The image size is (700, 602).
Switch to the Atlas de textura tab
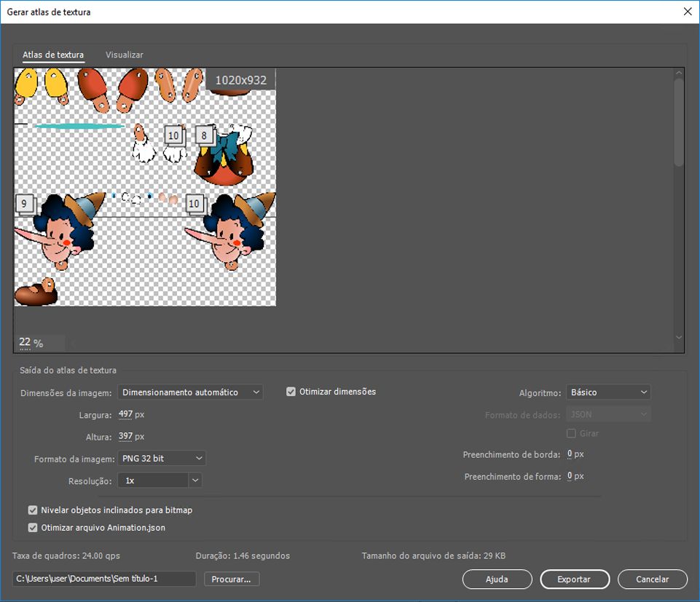(x=53, y=55)
